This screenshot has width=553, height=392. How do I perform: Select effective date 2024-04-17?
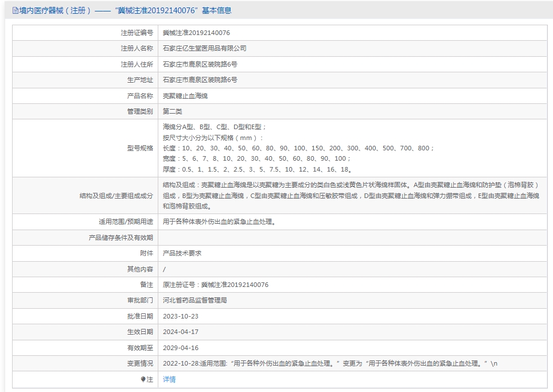[x=181, y=332]
